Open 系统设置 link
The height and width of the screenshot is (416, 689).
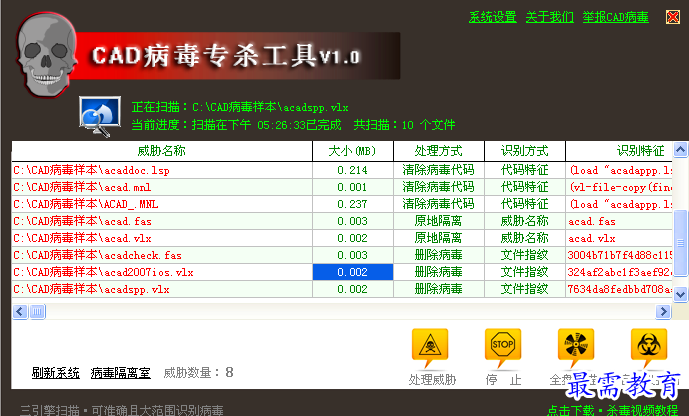[x=493, y=17]
